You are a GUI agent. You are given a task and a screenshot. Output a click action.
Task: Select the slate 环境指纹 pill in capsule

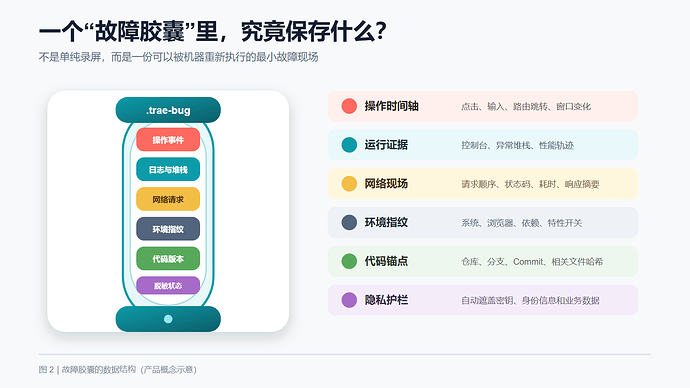point(168,229)
